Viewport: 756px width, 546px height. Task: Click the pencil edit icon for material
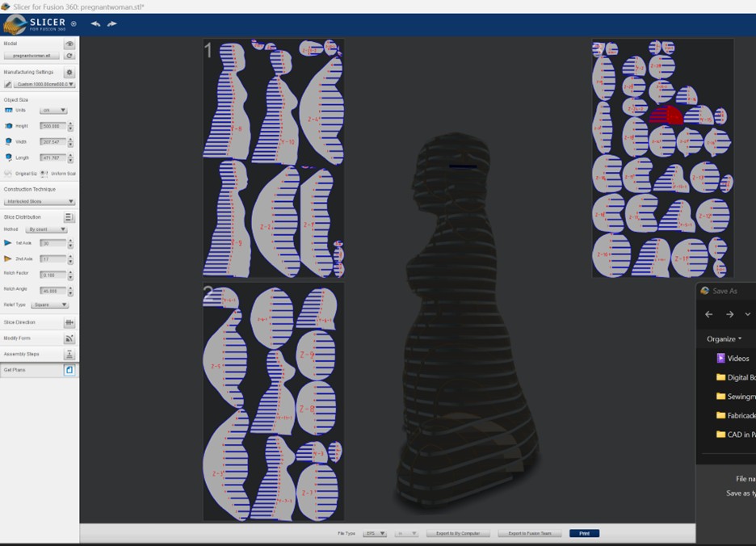tap(8, 84)
